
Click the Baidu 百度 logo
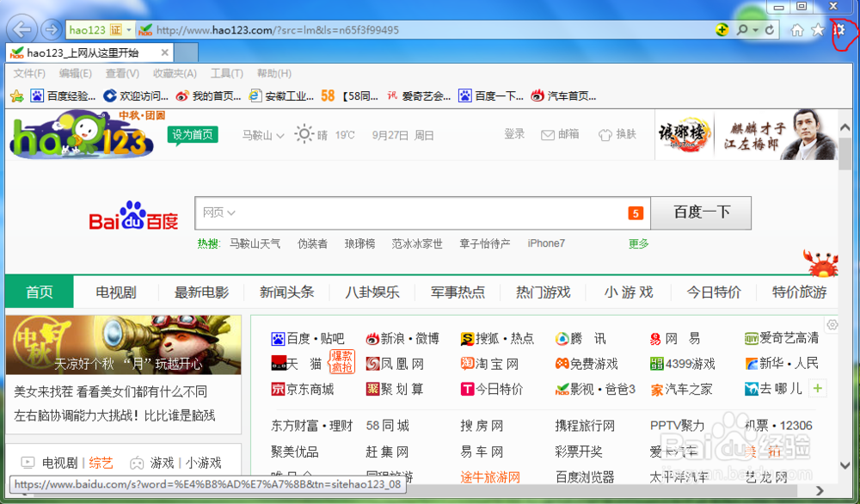[134, 216]
